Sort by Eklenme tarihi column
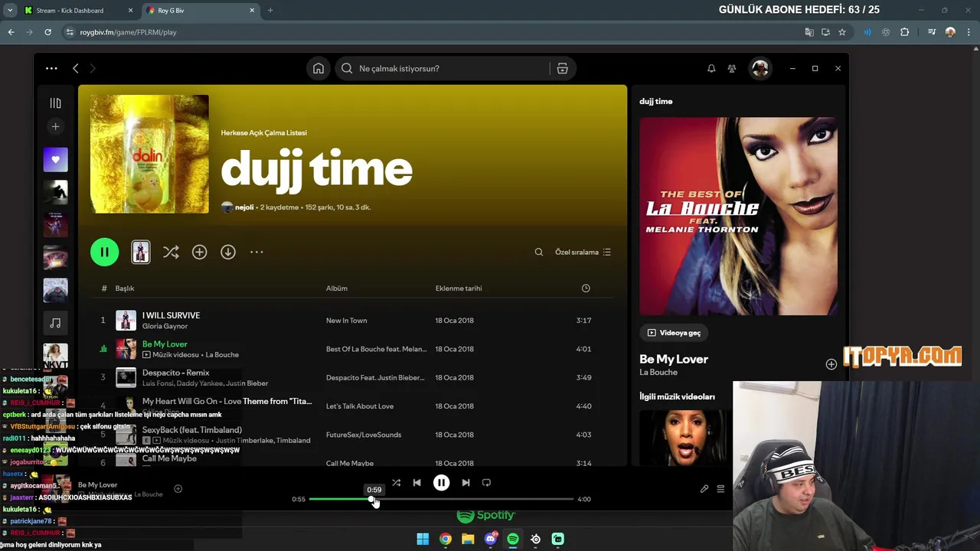 click(x=459, y=289)
